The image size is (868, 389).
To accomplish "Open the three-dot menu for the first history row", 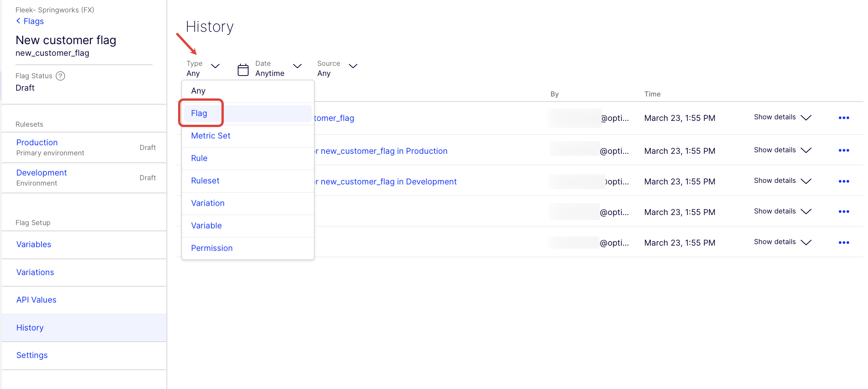I will pyautogui.click(x=844, y=118).
